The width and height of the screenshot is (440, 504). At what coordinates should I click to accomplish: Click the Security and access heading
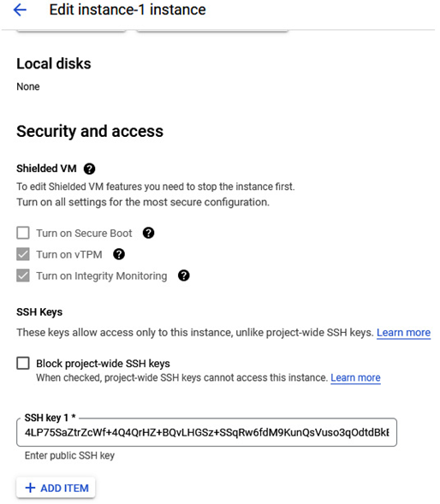pyautogui.click(x=90, y=131)
